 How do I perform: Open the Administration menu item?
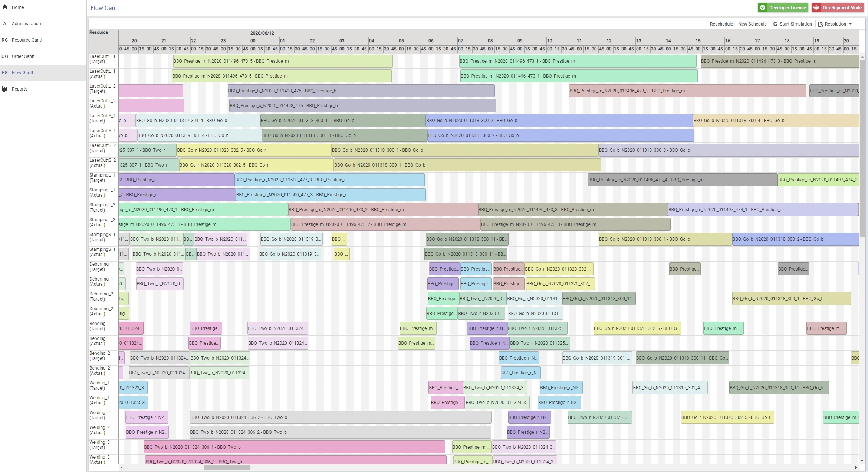pyautogui.click(x=26, y=23)
